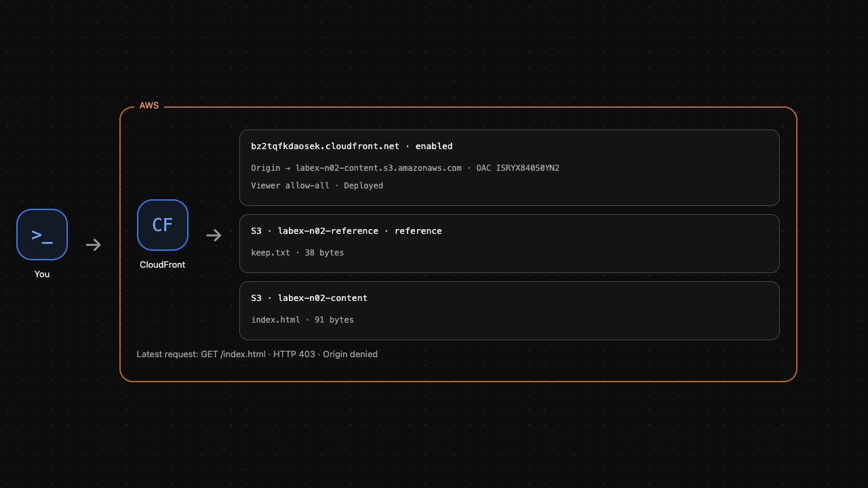868x488 pixels.
Task: Click the You label below terminal icon
Action: [x=42, y=274]
